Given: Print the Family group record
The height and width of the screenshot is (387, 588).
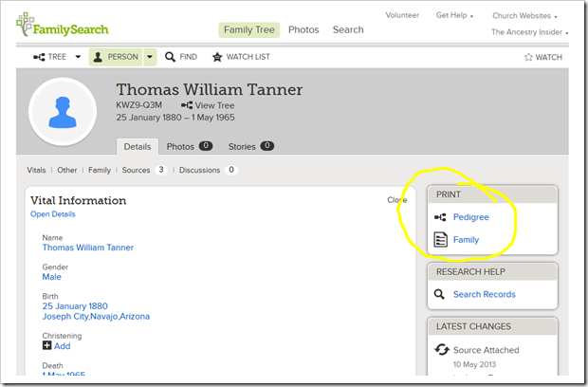Looking at the screenshot, I should point(466,240).
